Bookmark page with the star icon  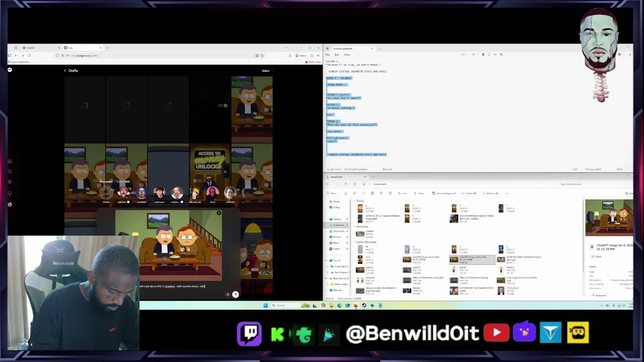262,55
